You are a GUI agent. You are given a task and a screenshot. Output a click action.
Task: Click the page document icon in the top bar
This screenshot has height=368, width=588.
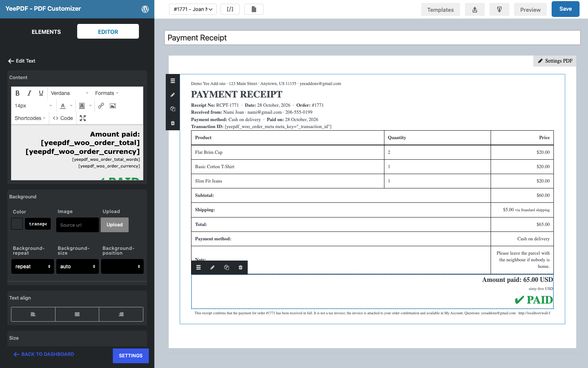254,9
